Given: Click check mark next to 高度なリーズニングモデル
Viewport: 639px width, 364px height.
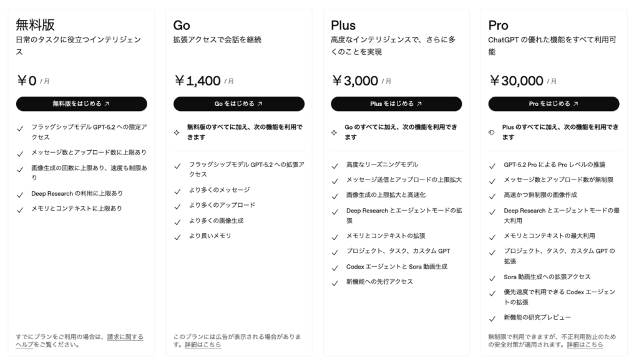Looking at the screenshot, I should point(334,165).
